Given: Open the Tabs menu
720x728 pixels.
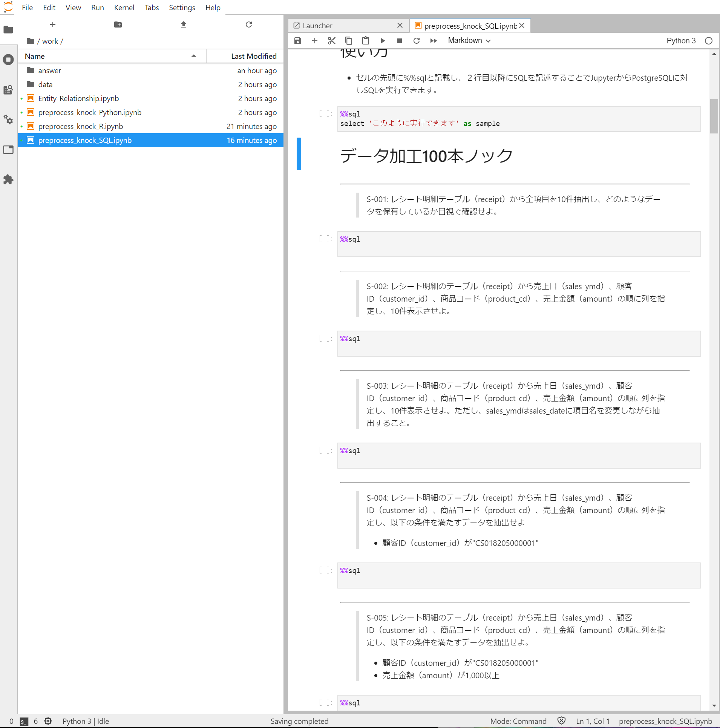Looking at the screenshot, I should click(x=152, y=8).
